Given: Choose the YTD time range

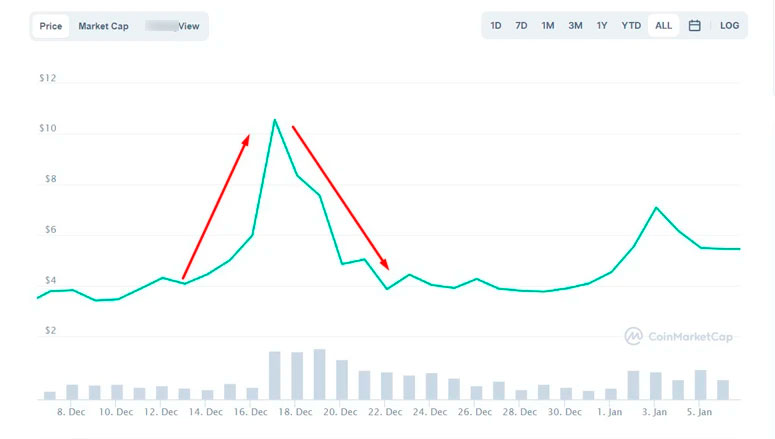Looking at the screenshot, I should click(631, 25).
